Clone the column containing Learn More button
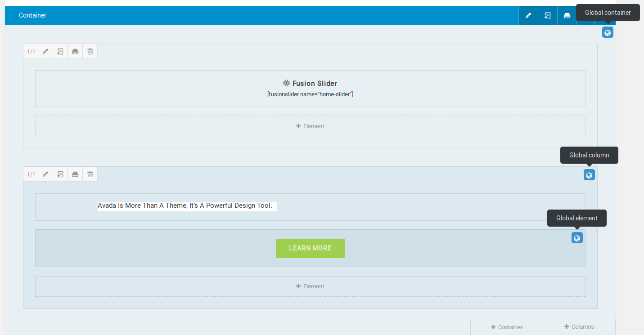This screenshot has height=335, width=644. pyautogui.click(x=60, y=174)
